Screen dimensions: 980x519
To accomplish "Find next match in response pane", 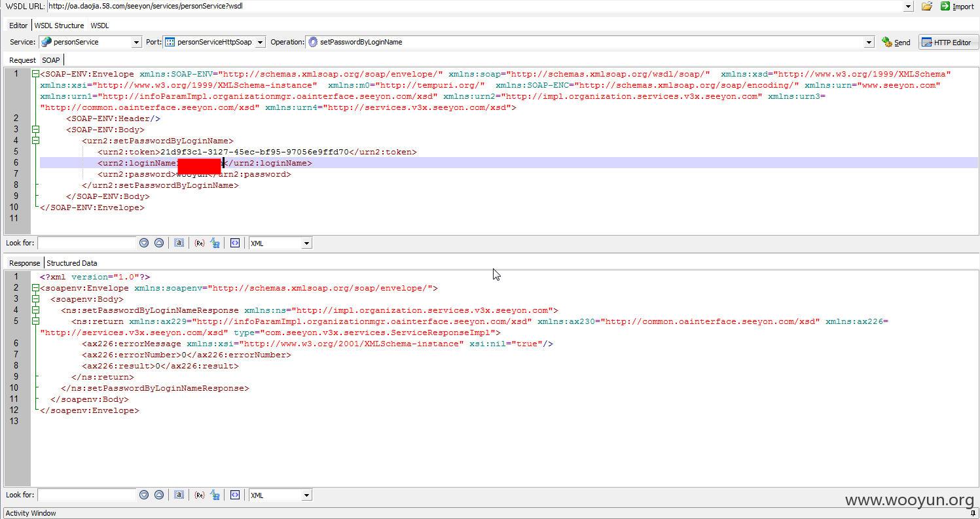I will point(144,495).
